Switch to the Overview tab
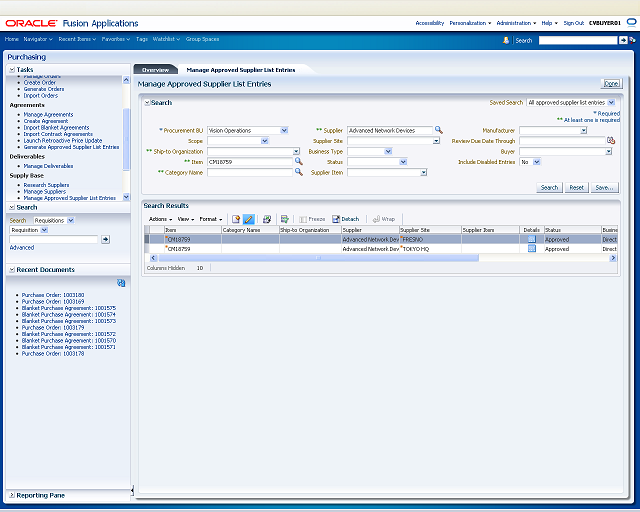Image resolution: width=640 pixels, height=512 pixels. coord(155,70)
